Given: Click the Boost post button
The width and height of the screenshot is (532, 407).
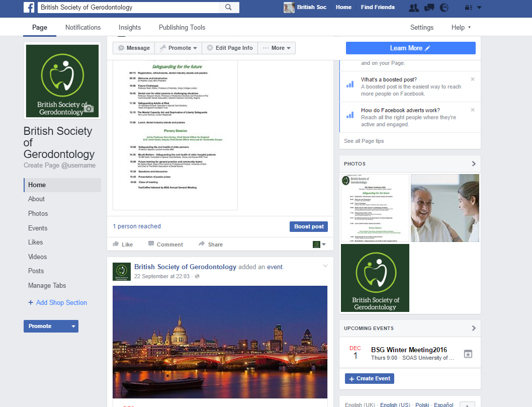Looking at the screenshot, I should [309, 226].
